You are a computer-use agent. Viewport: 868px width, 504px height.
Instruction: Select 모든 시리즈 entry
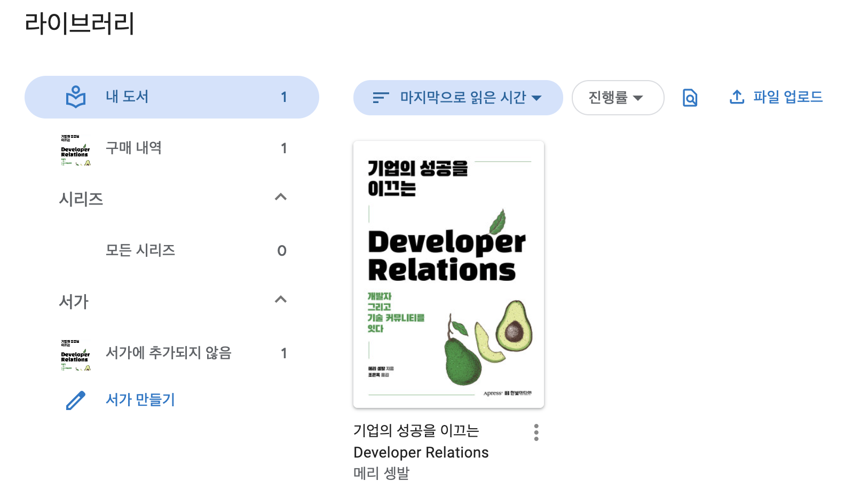(x=172, y=250)
